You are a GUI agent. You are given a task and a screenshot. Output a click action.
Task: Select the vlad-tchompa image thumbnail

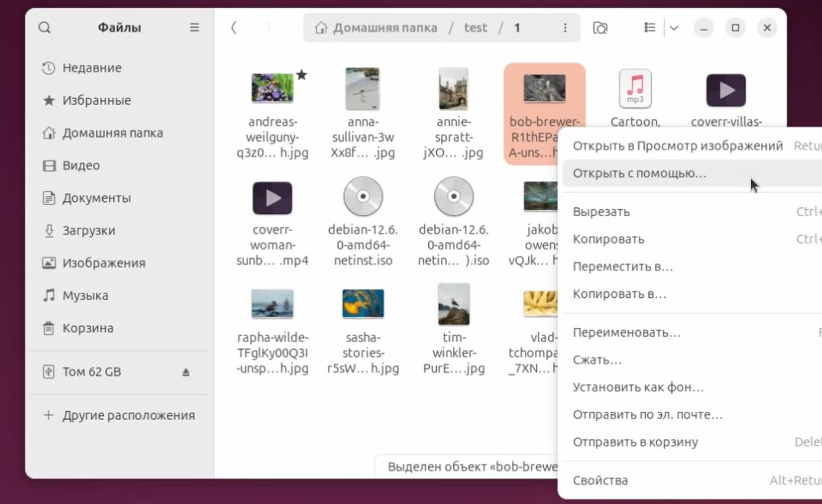pos(540,304)
